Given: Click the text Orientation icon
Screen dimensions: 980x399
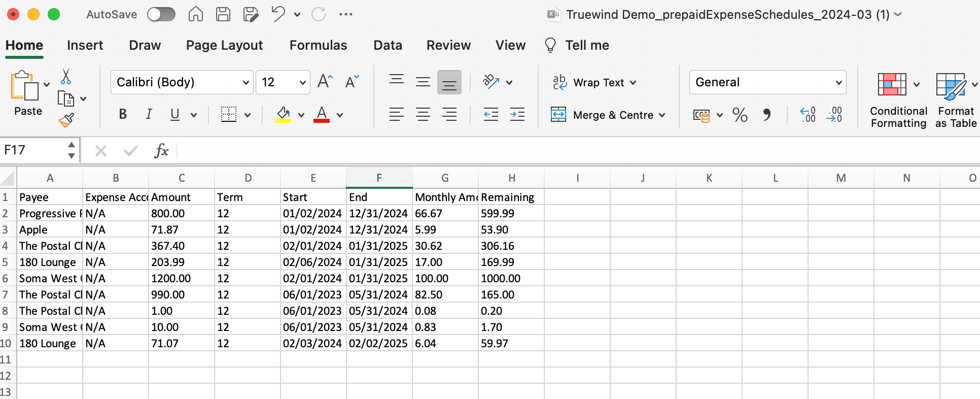Looking at the screenshot, I should click(x=491, y=82).
